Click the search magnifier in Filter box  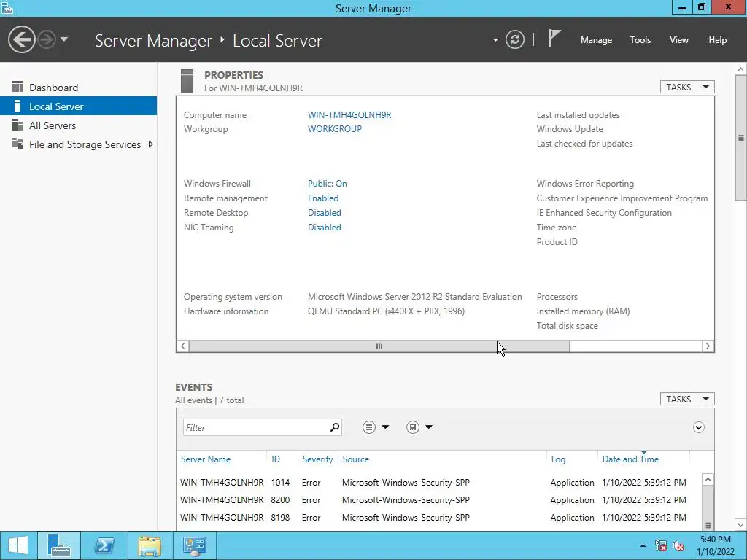pos(335,427)
